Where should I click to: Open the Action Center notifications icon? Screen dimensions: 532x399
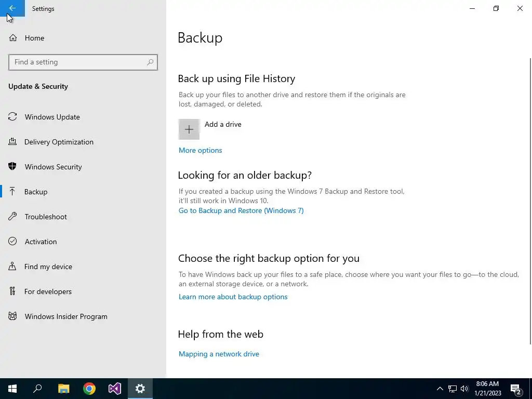point(516,389)
